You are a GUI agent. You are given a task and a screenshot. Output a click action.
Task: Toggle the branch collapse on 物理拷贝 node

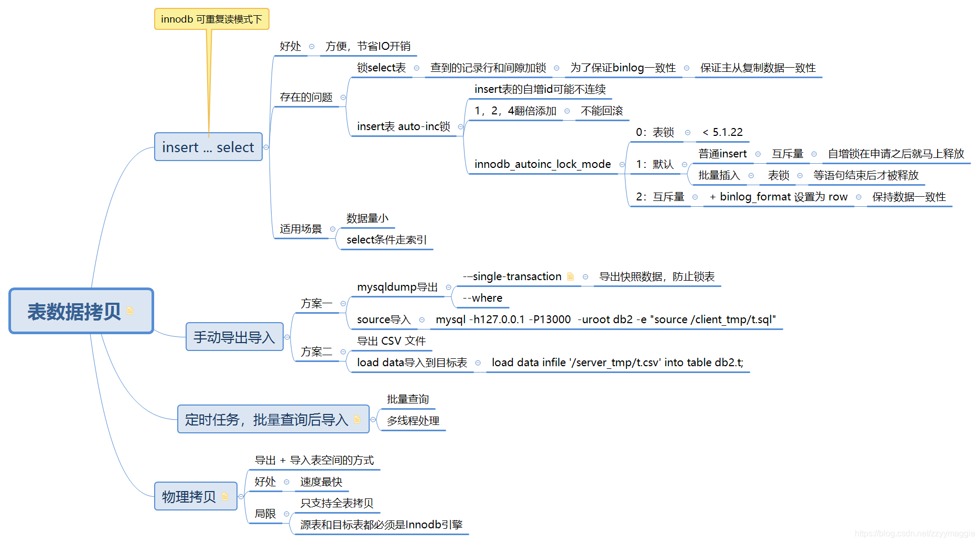pos(241,496)
